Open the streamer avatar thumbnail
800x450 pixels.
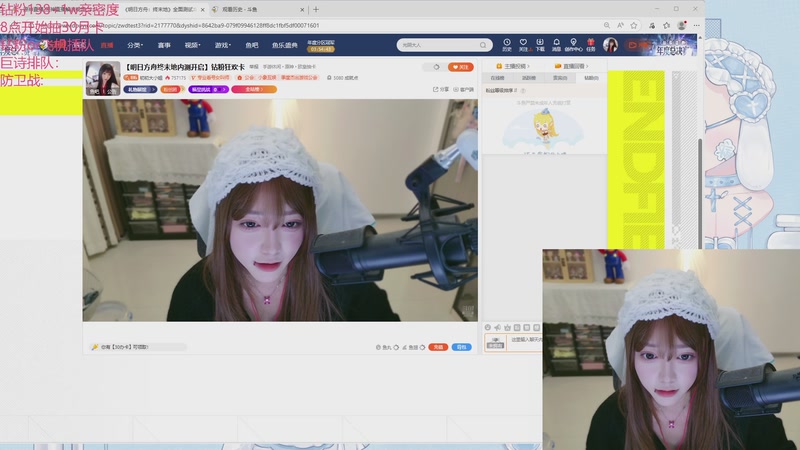point(103,78)
